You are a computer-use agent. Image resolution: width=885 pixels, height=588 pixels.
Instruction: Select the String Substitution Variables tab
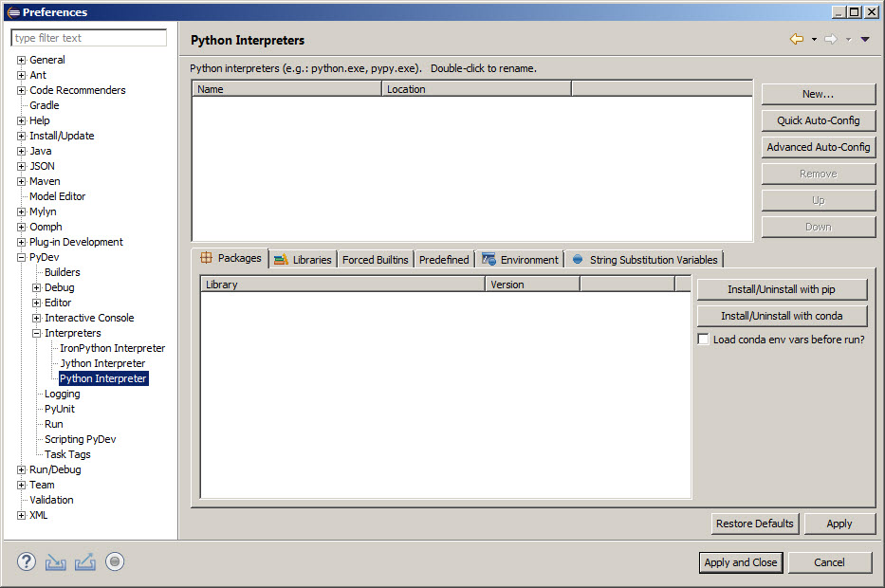tap(644, 259)
